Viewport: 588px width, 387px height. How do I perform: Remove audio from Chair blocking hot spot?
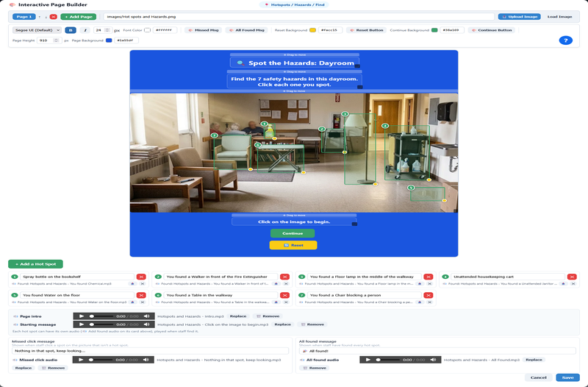[x=430, y=302]
